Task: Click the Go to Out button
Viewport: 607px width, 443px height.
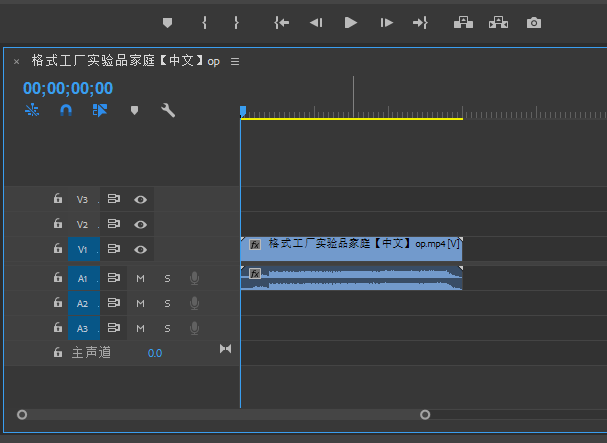Action: (420, 22)
